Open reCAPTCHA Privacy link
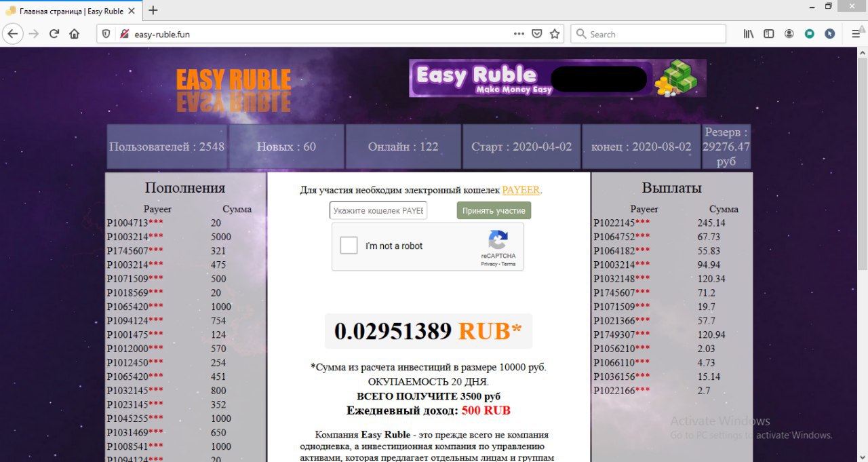 (x=489, y=264)
